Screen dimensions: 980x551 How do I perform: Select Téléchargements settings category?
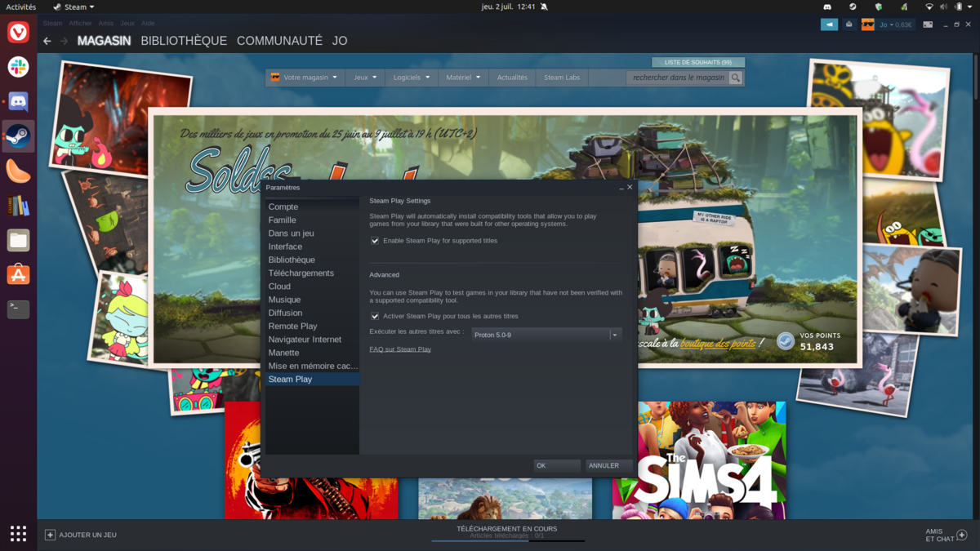tap(312, 273)
